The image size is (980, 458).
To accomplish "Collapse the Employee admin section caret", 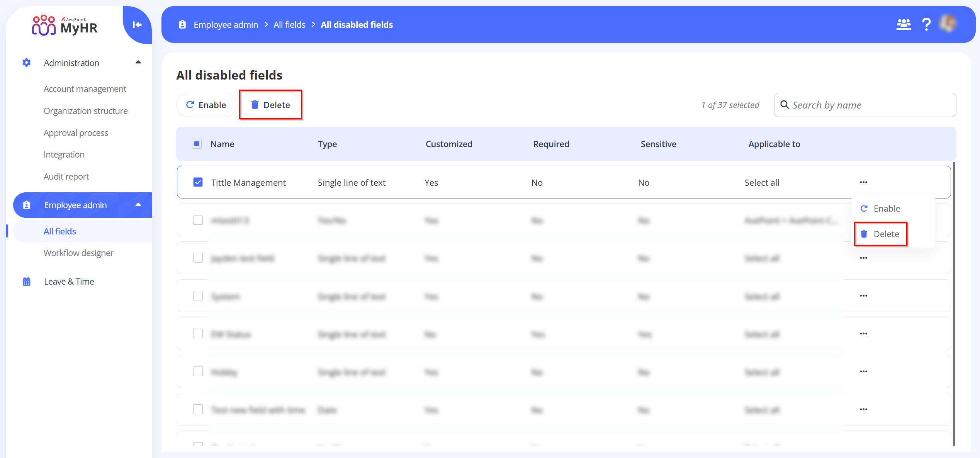I will [138, 205].
